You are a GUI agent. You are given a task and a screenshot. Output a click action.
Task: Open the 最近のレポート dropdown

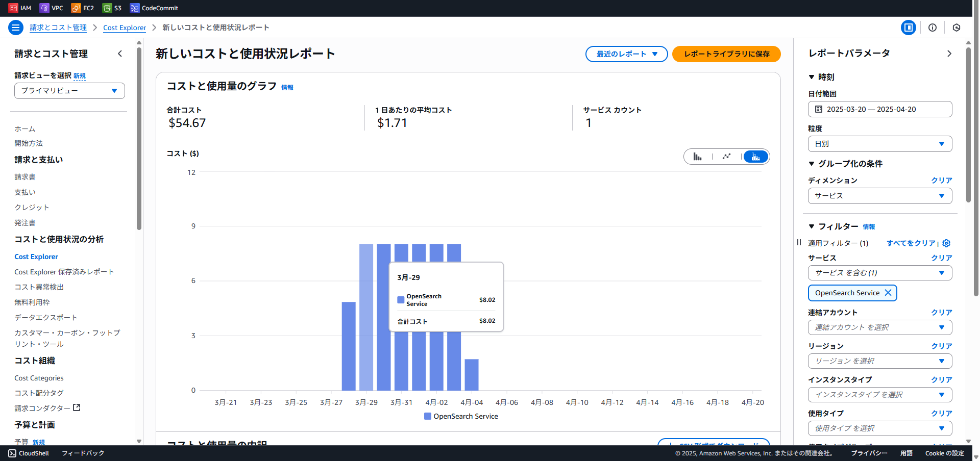tap(626, 54)
